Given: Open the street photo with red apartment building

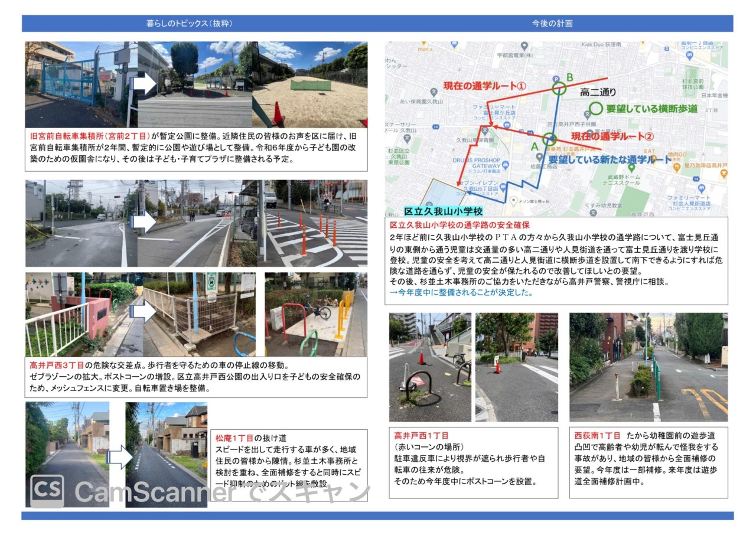Looking at the screenshot, I should pyautogui.click(x=517, y=367).
